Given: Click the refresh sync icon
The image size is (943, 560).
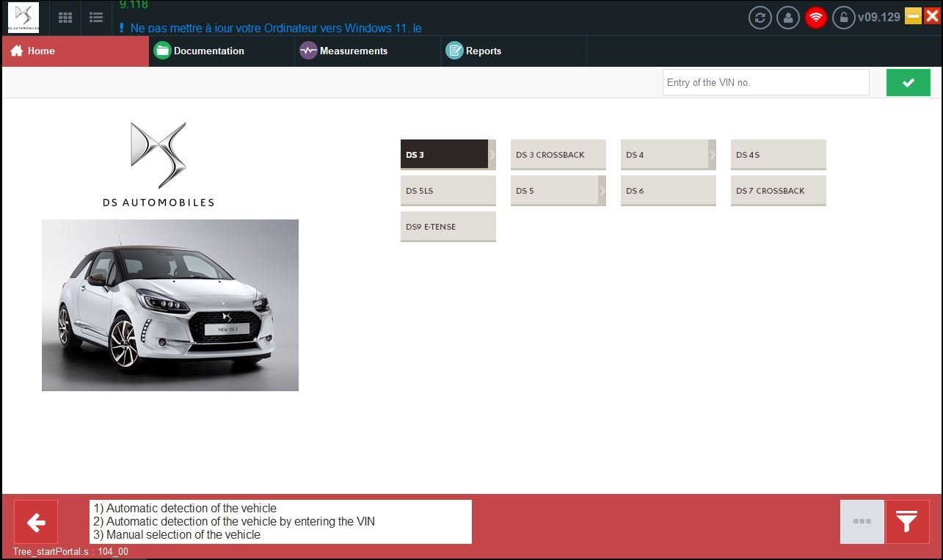Looking at the screenshot, I should coord(760,18).
